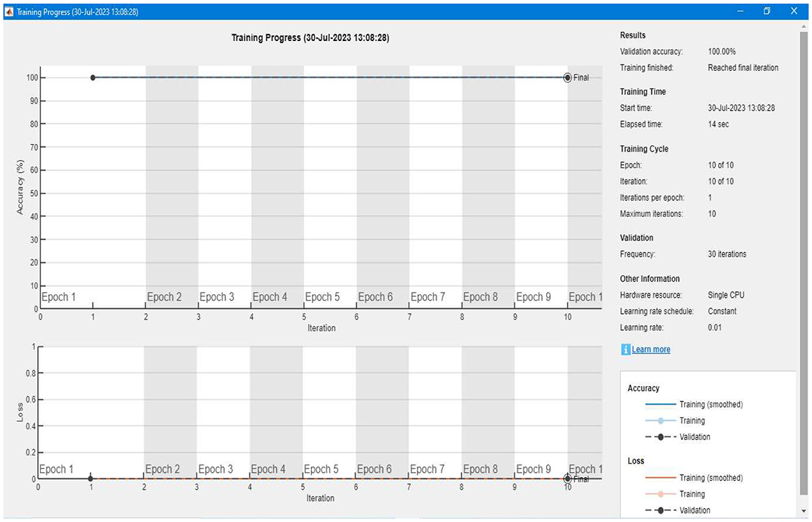Viewport: 812px width, 522px height.
Task: Click the 'Training Cycle' section heading
Action: click(x=644, y=149)
